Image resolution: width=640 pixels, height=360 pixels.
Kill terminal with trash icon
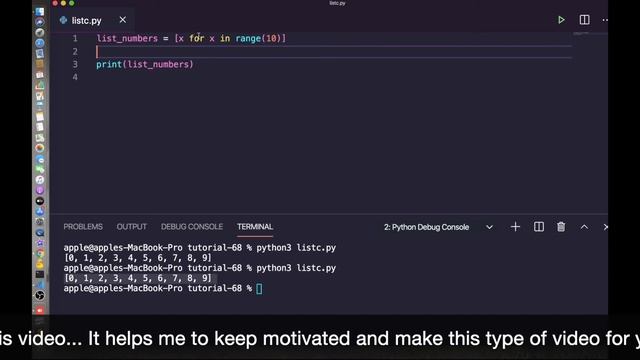click(561, 227)
